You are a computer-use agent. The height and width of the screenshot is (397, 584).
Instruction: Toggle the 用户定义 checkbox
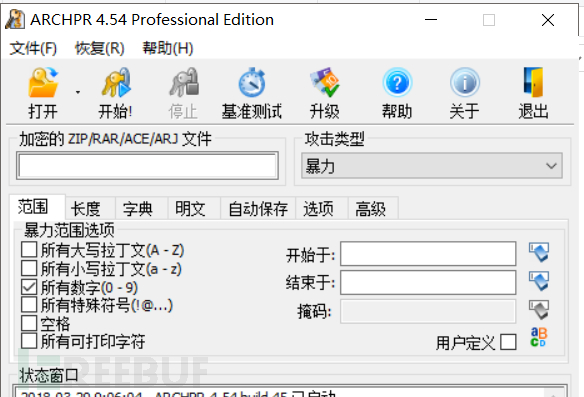(x=508, y=342)
